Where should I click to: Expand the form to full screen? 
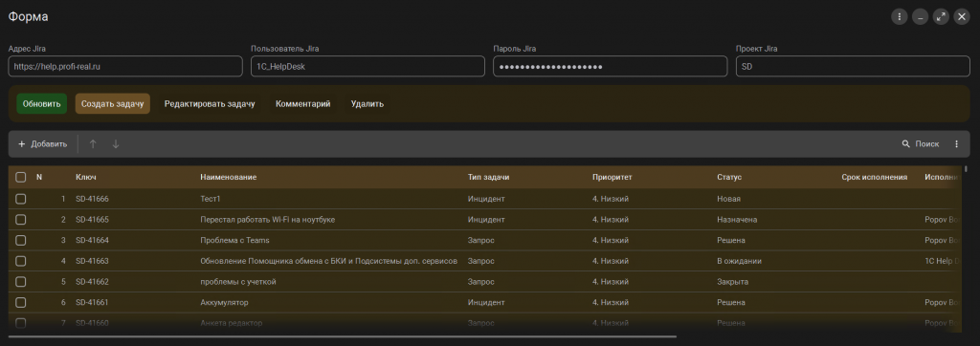coord(941,17)
